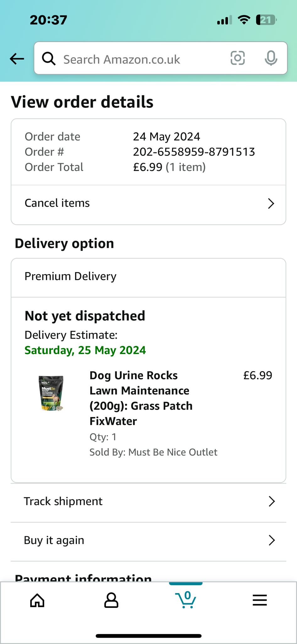Tap the Wi-Fi status icon

tap(244, 20)
